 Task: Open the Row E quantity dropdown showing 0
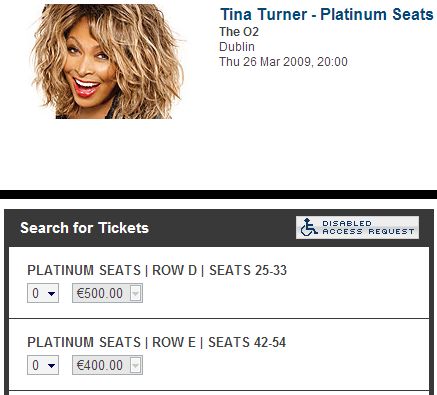43,365
